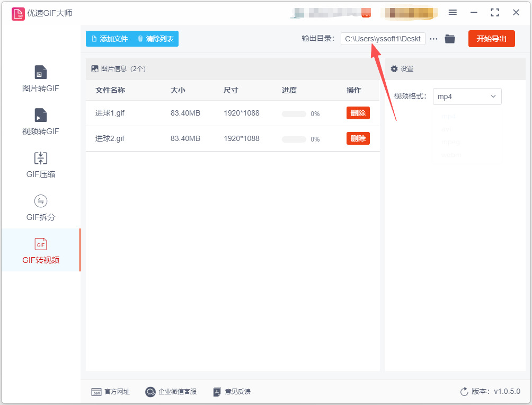
Task: Open 意见反馈 link text
Action: 237,392
